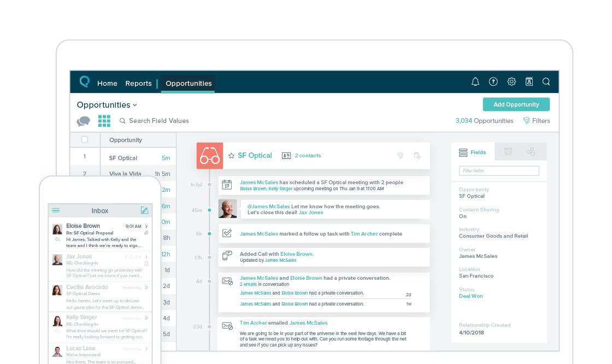Open the Filters link
Screen dimensions: 612x364
tap(540, 121)
